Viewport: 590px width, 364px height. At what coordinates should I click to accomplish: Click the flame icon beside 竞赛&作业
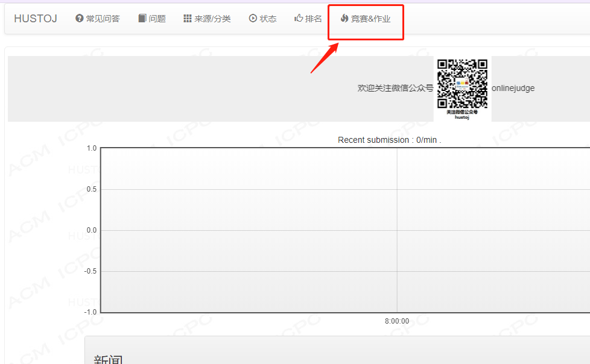point(344,18)
